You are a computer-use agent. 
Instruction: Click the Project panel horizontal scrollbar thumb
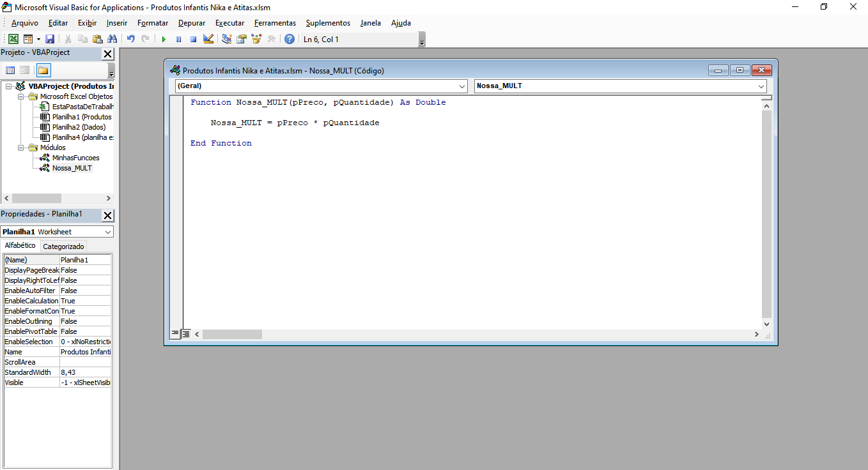click(x=36, y=199)
